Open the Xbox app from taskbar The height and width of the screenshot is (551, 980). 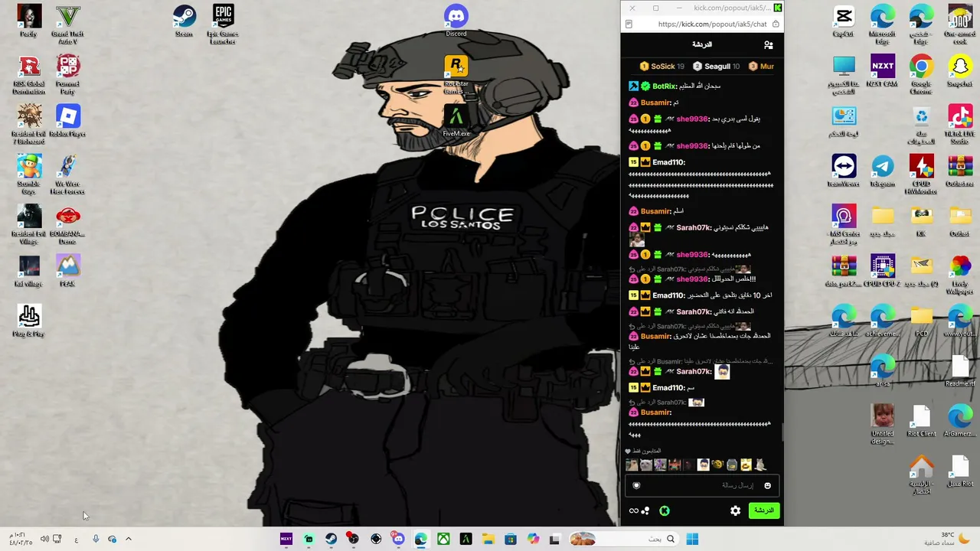tap(443, 540)
